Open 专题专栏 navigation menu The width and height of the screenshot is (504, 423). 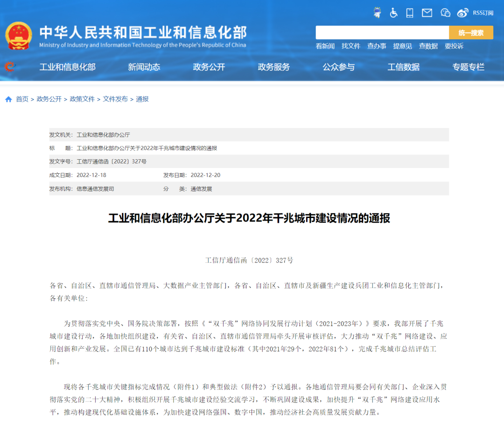(469, 67)
